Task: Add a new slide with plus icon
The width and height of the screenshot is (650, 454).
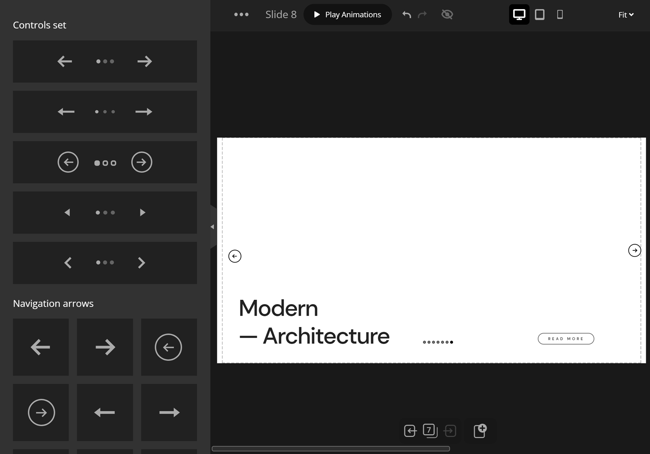Action: coord(479,431)
